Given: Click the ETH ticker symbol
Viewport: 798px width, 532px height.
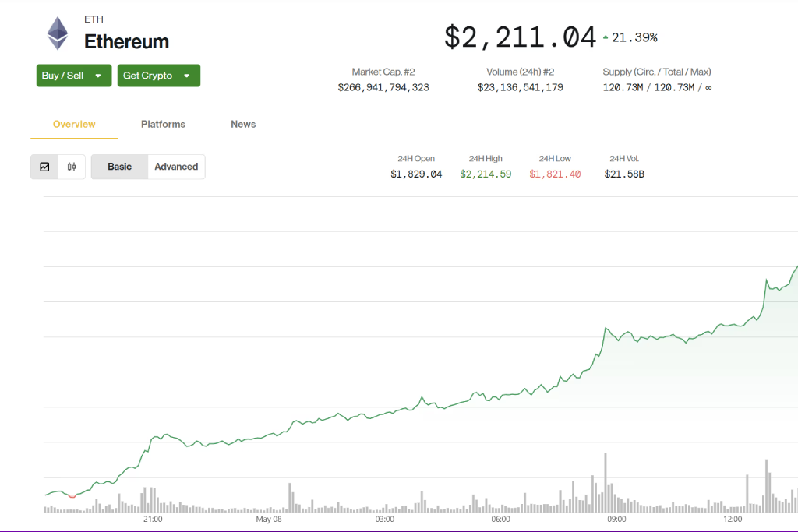Looking at the screenshot, I should click(94, 19).
